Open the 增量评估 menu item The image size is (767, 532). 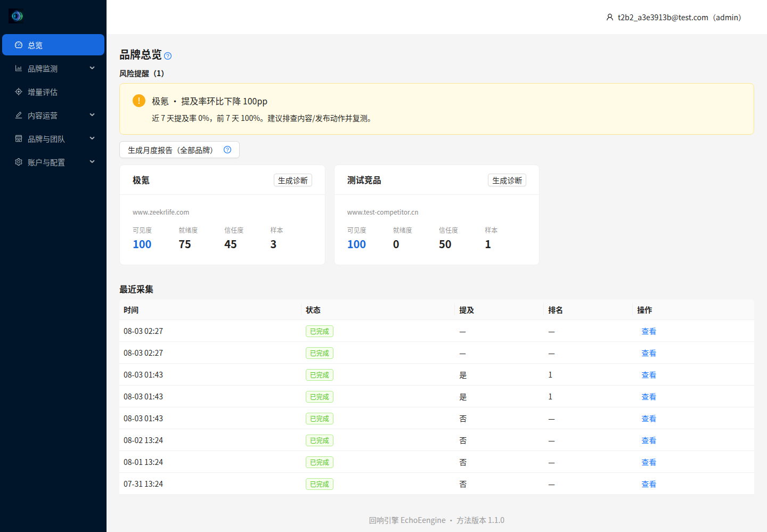click(x=53, y=92)
